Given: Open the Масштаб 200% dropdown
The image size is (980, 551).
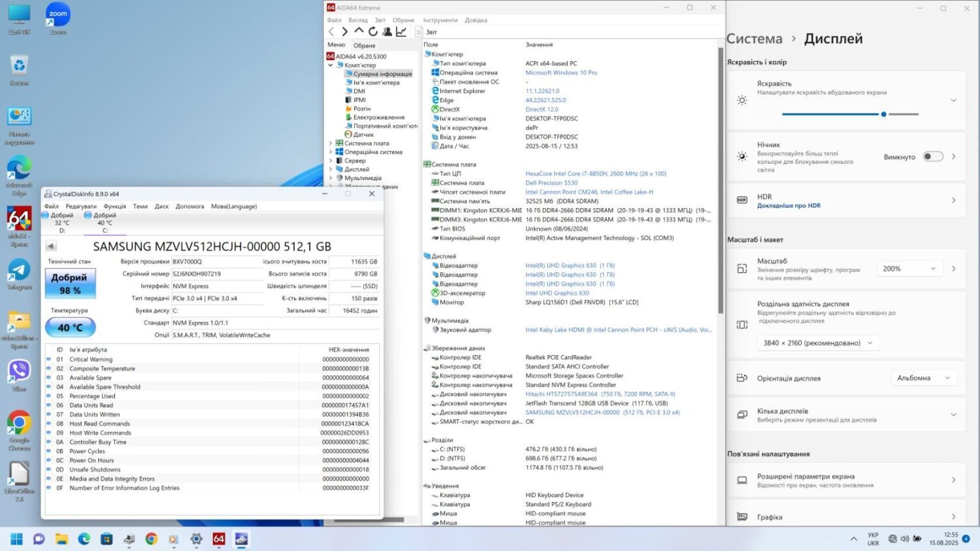Looking at the screenshot, I should (909, 268).
